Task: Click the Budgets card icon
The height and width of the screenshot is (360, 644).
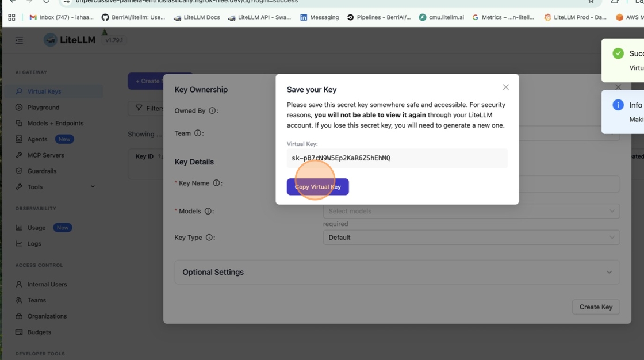Action: pyautogui.click(x=19, y=332)
